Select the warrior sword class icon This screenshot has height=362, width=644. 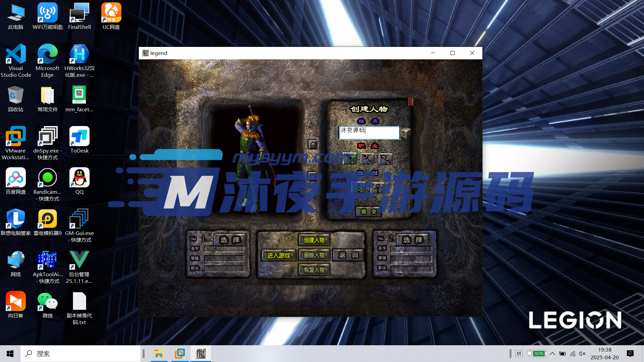(x=350, y=159)
